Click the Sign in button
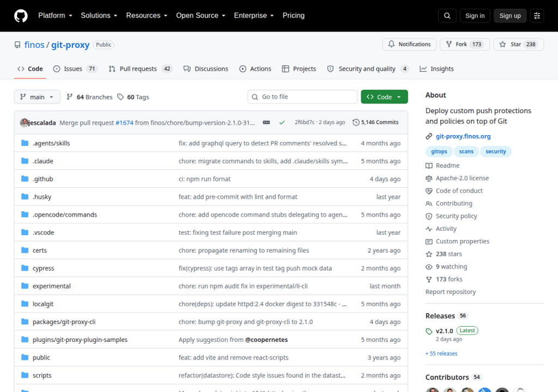 475,16
